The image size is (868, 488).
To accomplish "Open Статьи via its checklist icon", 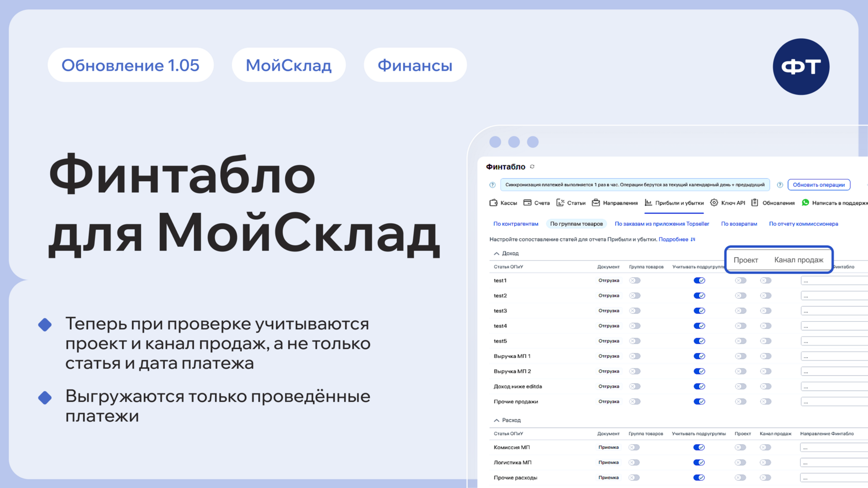I will tap(560, 203).
